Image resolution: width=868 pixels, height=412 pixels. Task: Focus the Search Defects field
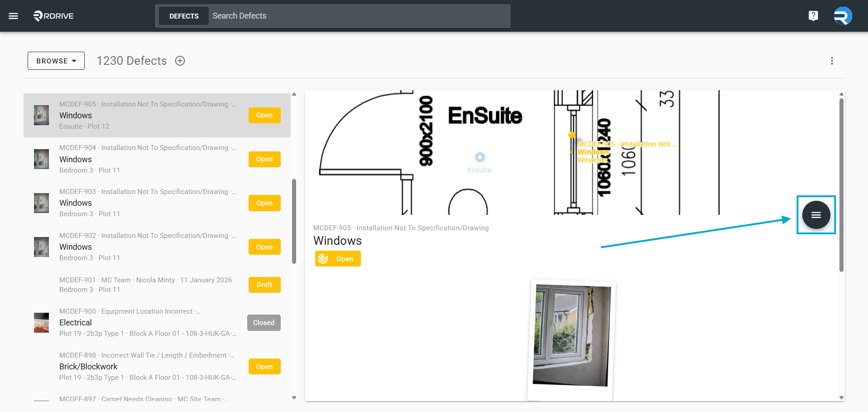359,16
